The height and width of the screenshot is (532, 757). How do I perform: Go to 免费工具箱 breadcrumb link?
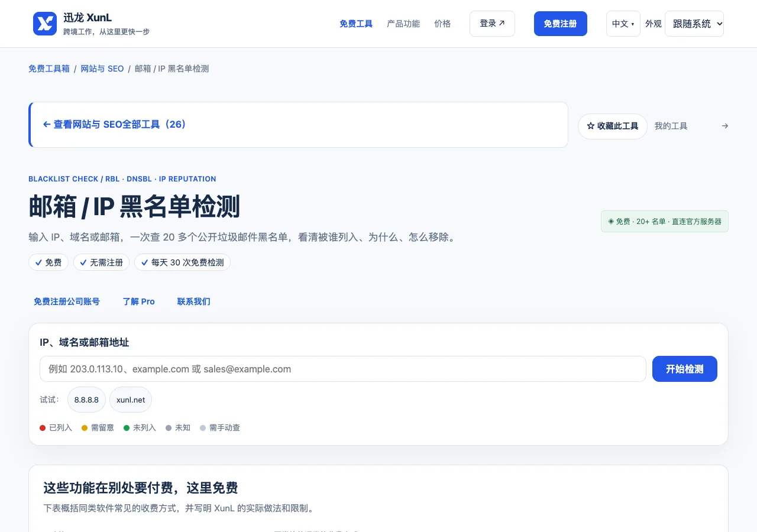[49, 69]
